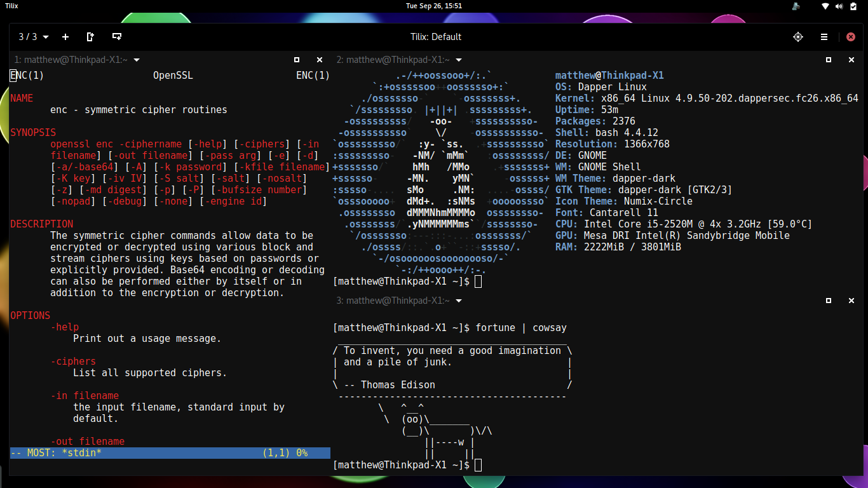Close terminal 3 pane
Screen dimensions: 868x488
(x=851, y=301)
